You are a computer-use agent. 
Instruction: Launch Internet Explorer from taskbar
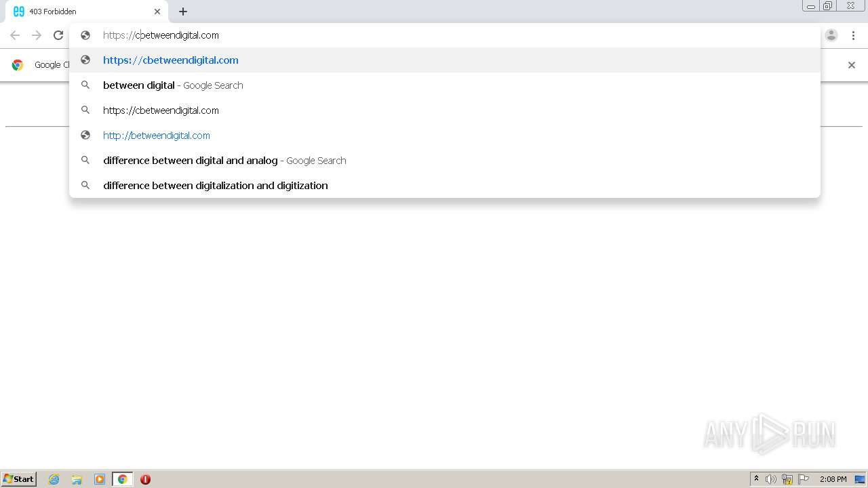point(54,479)
